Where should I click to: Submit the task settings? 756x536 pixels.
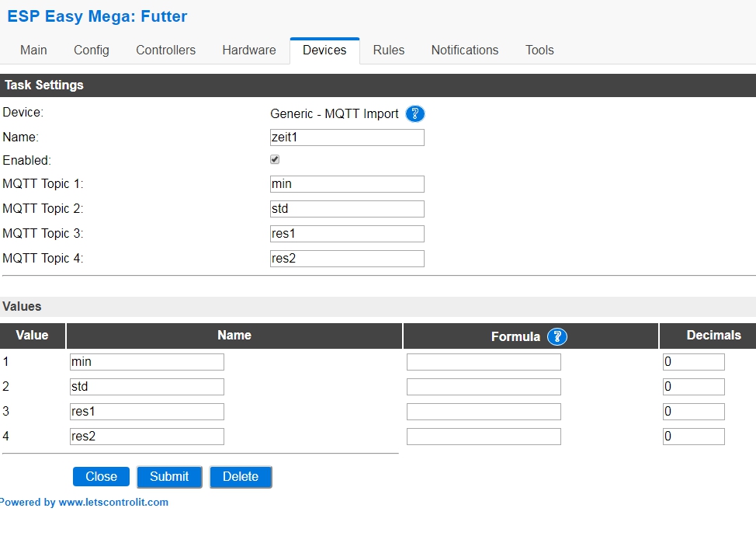(x=169, y=477)
